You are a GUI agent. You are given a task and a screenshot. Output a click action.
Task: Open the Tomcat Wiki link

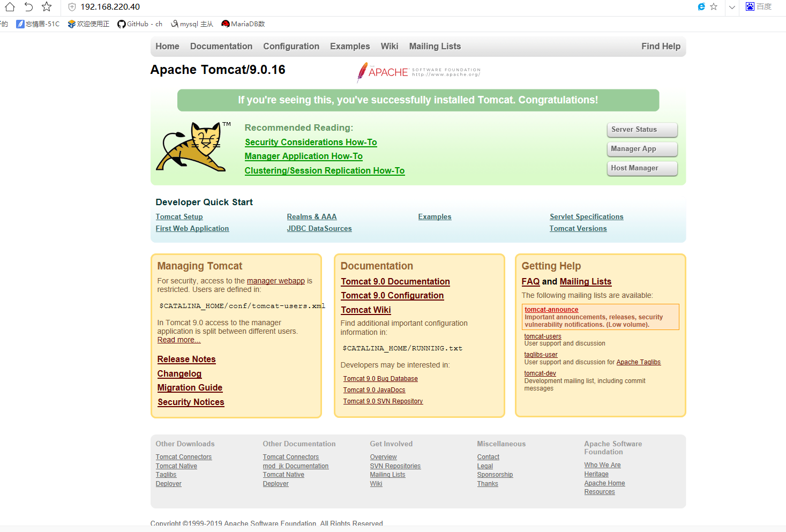click(366, 310)
